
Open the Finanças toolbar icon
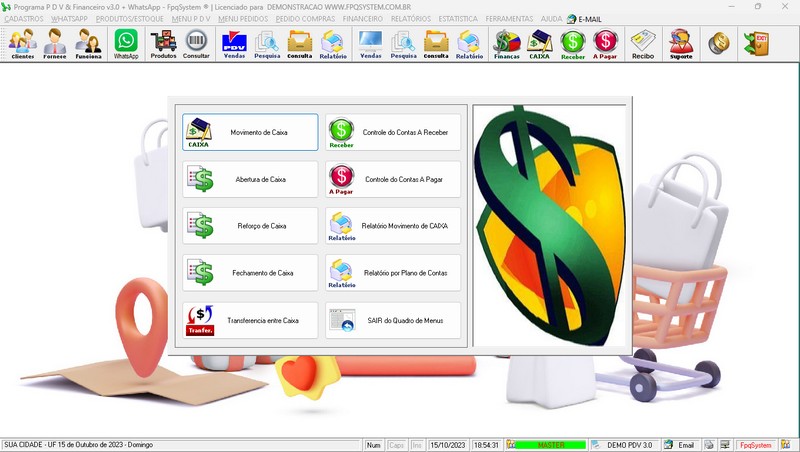pos(507,44)
